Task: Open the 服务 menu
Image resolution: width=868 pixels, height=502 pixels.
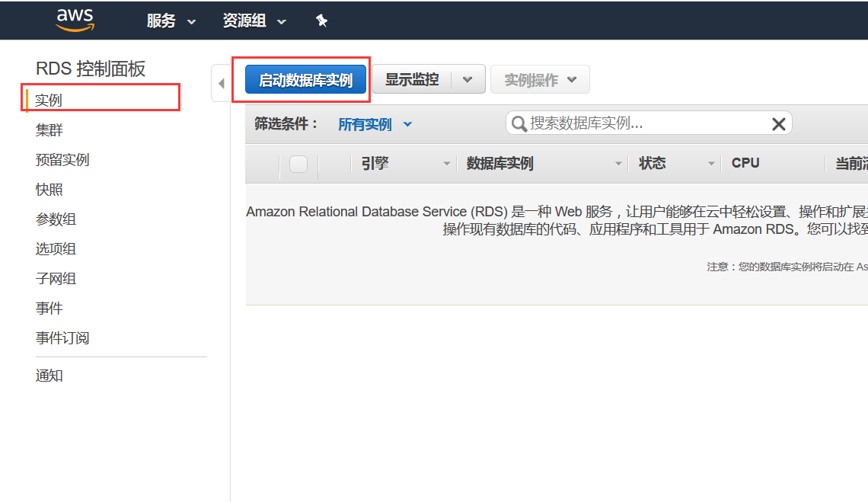Action: 171,21
